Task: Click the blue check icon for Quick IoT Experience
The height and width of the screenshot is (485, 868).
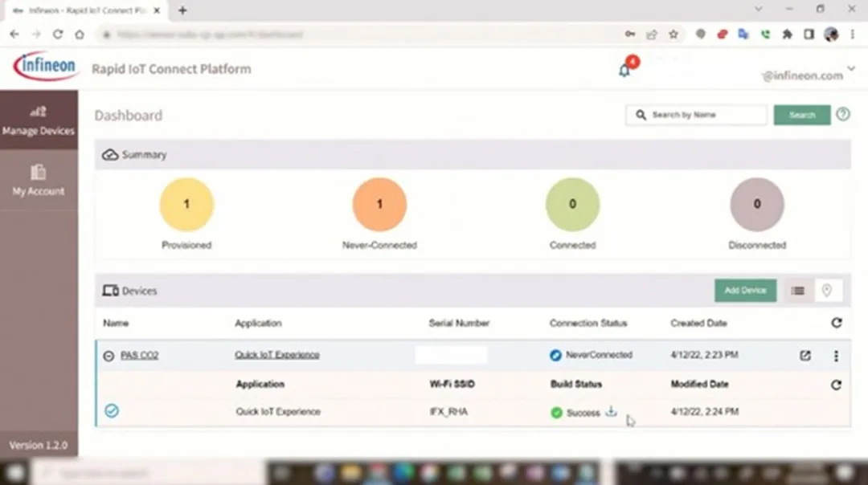Action: [x=111, y=411]
